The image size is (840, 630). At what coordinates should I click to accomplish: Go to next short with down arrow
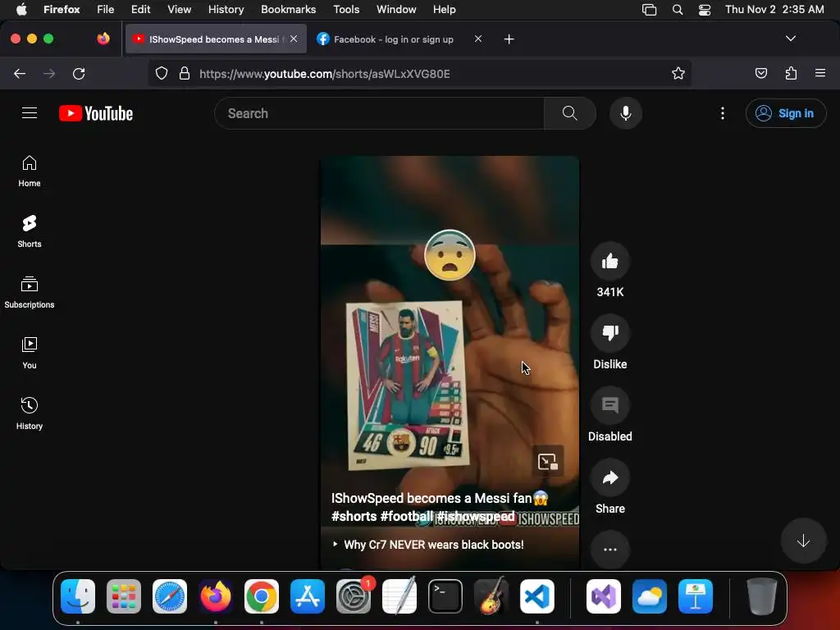coord(803,541)
